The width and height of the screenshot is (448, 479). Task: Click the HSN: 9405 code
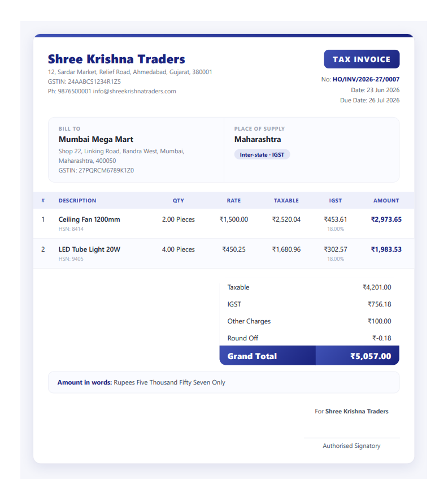click(x=71, y=259)
